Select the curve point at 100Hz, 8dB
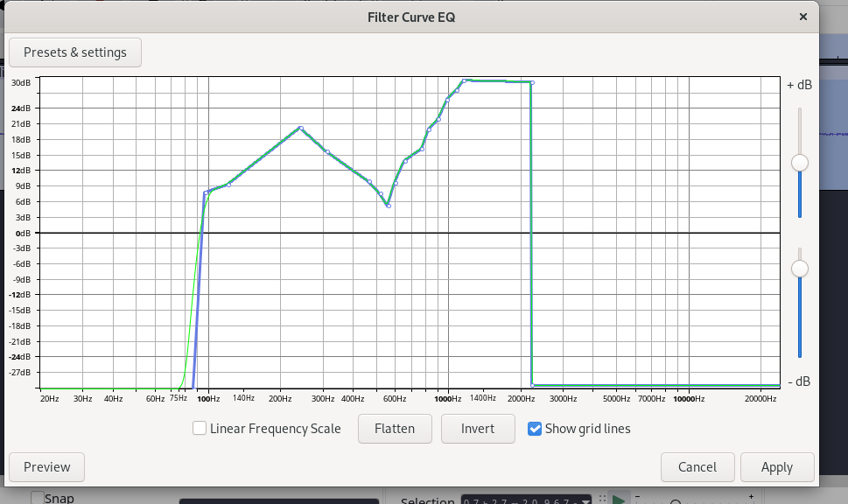848x504 pixels. coord(206,192)
